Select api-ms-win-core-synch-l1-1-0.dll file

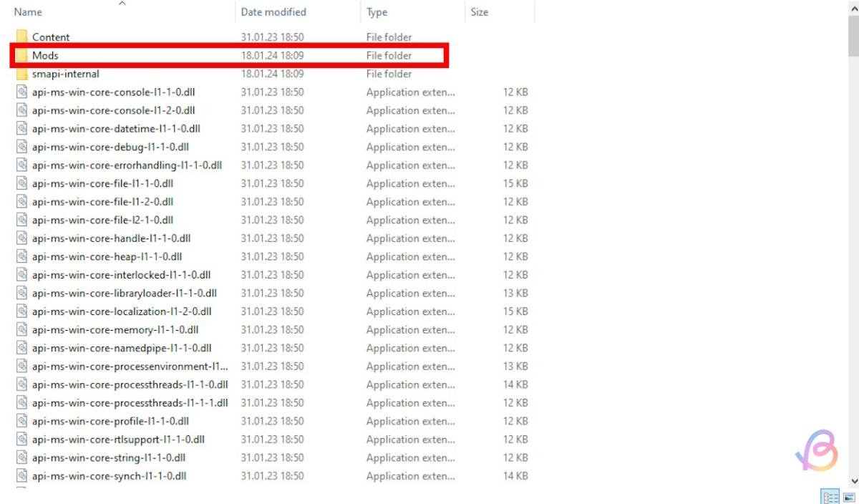109,475
